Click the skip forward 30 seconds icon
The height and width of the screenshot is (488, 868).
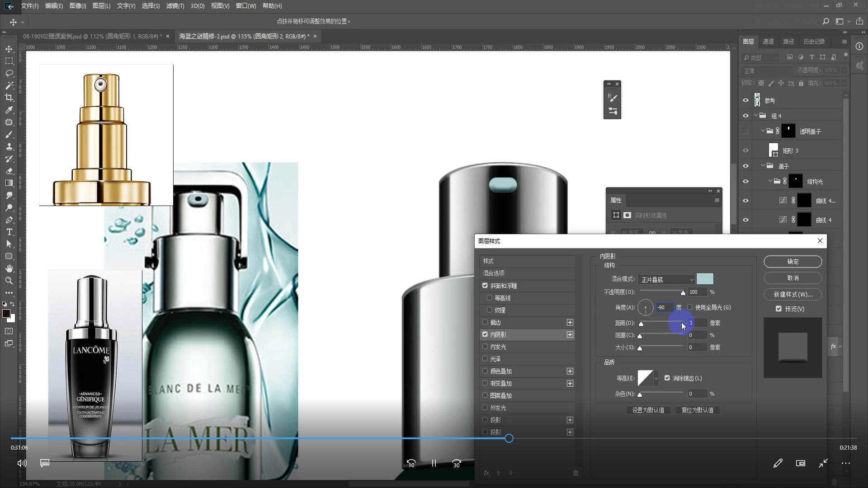click(x=456, y=463)
